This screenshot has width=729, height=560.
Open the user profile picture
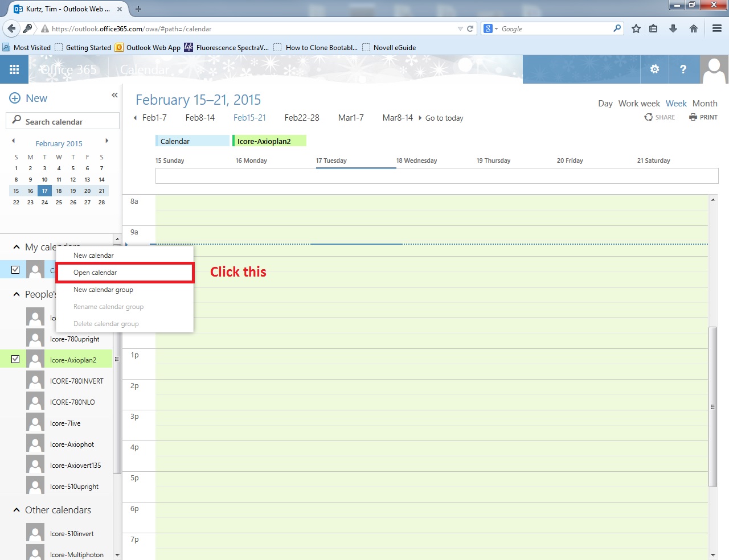(x=714, y=69)
